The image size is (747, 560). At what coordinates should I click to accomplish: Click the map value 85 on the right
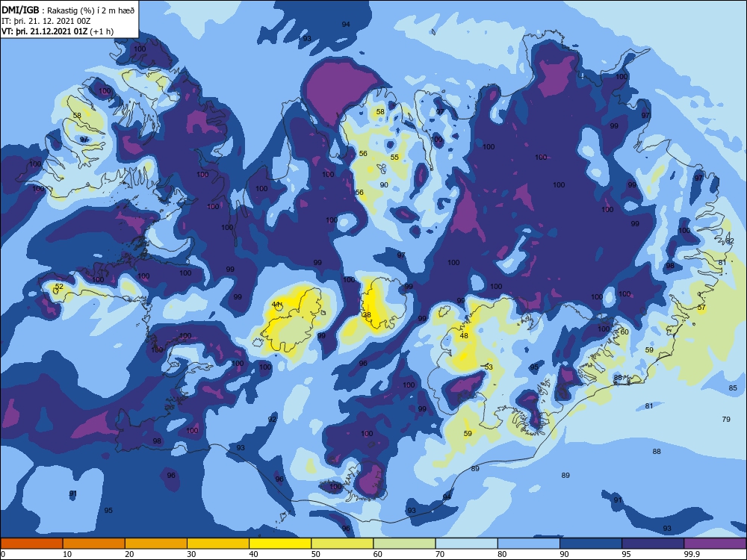click(x=733, y=388)
